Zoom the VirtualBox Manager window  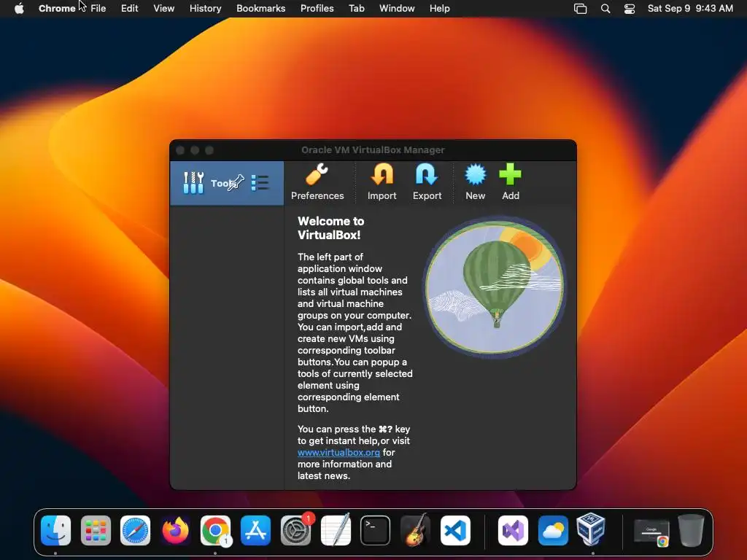click(x=209, y=150)
